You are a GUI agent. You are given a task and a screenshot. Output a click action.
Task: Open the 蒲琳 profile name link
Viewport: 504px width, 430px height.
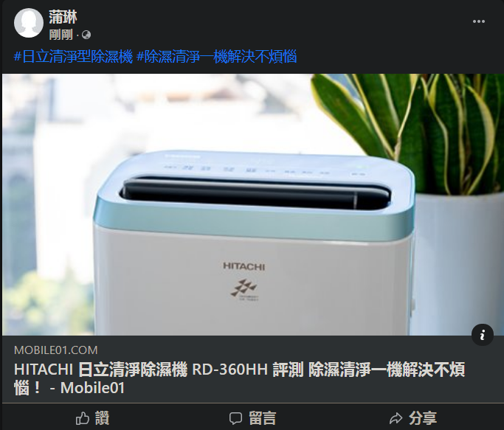click(x=63, y=17)
